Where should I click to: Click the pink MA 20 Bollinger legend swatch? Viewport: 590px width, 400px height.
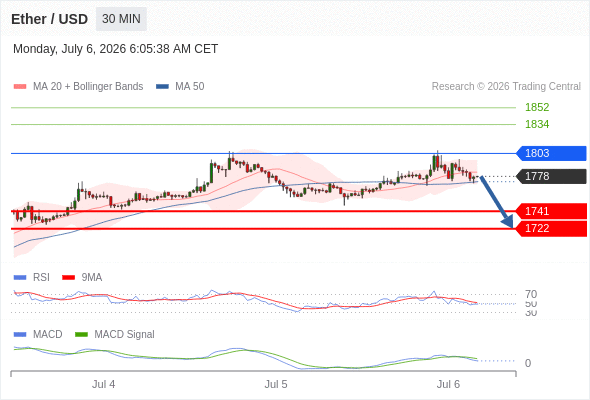point(20,87)
